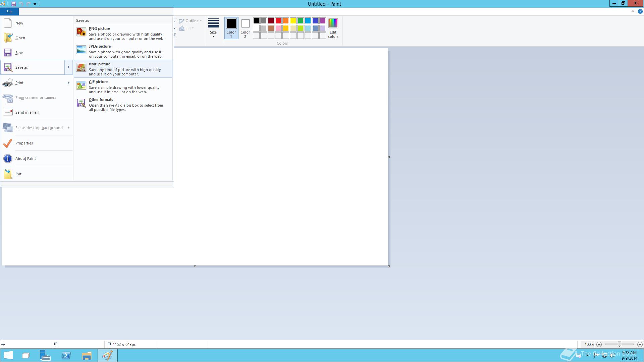Screen dimensions: 644x362
Task: Click quick access Save icon in title bar
Action: point(14,4)
